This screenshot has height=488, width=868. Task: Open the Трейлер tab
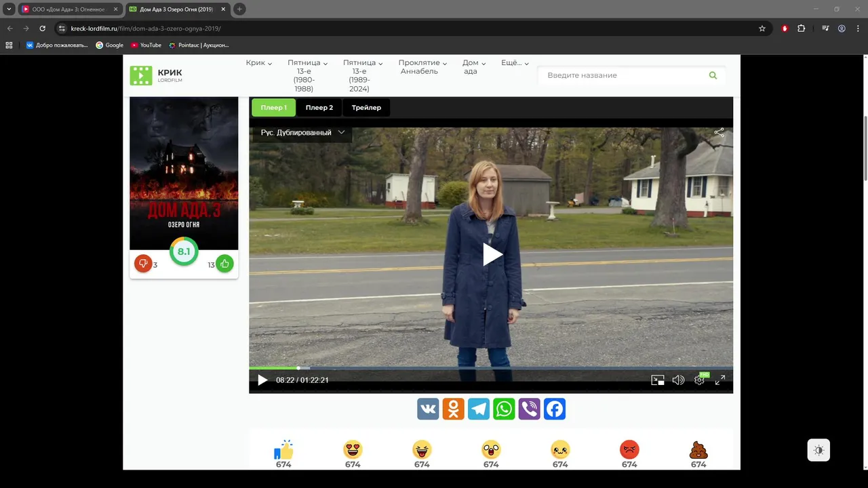tap(366, 107)
